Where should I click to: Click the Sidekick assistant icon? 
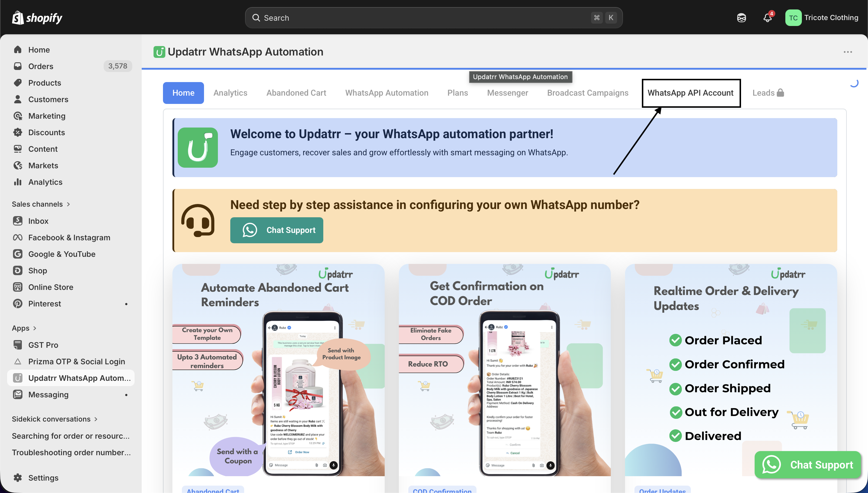pyautogui.click(x=741, y=18)
